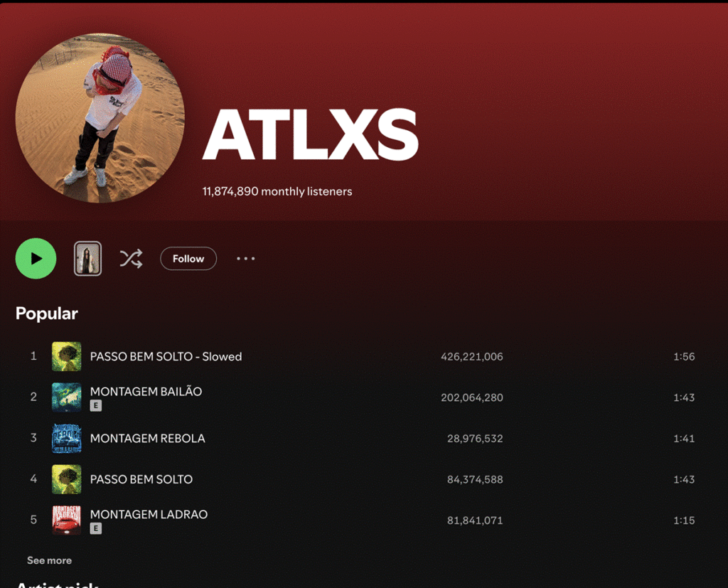Select the MONTAGEM BAILÃO track title
The width and height of the screenshot is (728, 588).
click(x=146, y=391)
